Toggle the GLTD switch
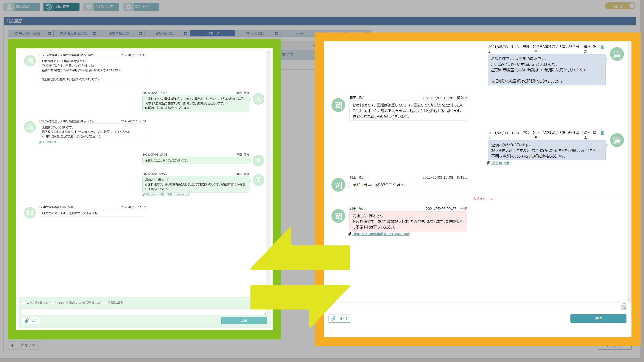 pos(620,6)
